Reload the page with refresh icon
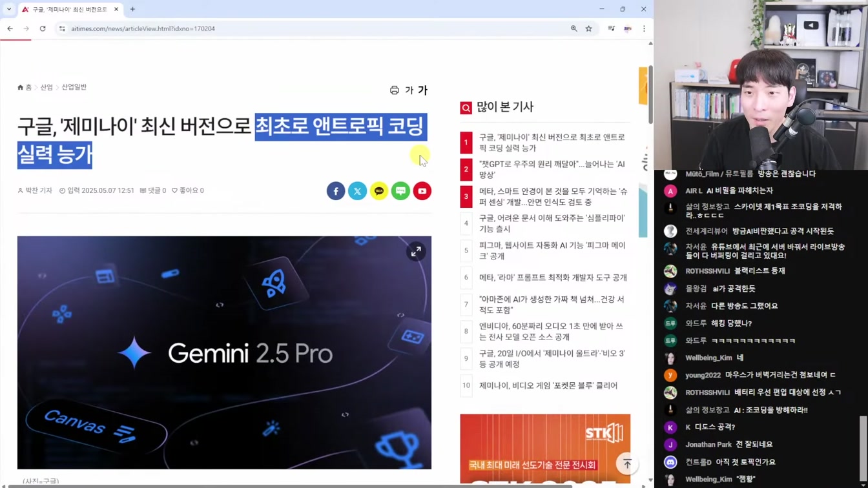Image resolution: width=868 pixels, height=488 pixels. 43,28
